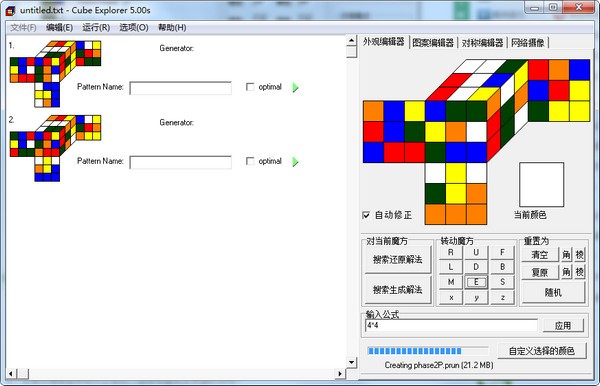The width and height of the screenshot is (600, 386).
Task: Apply the M slice move
Action: 451,282
